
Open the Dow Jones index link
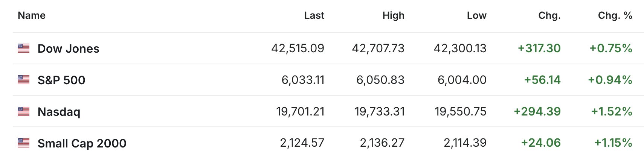point(69,49)
